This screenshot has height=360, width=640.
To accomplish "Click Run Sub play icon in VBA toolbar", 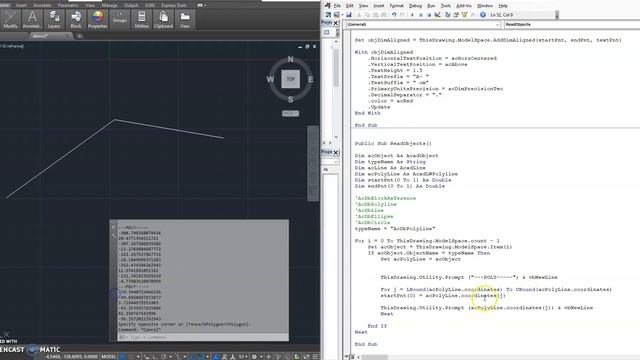I will pos(412,15).
